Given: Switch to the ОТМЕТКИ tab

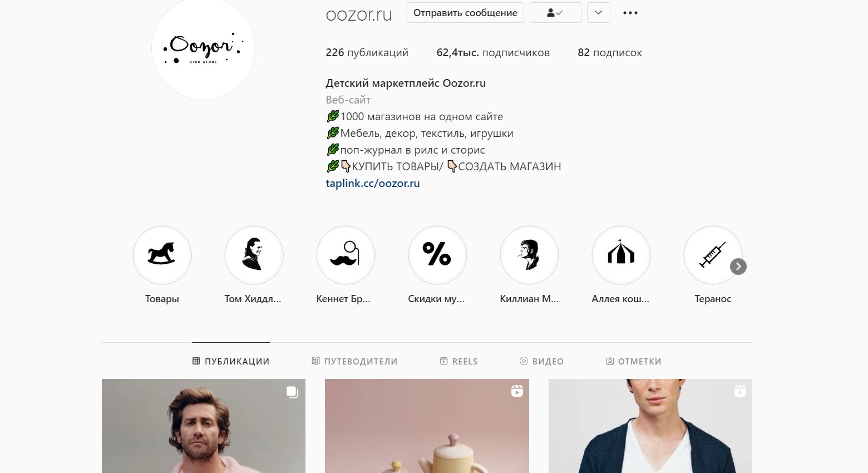Looking at the screenshot, I should (x=633, y=361).
